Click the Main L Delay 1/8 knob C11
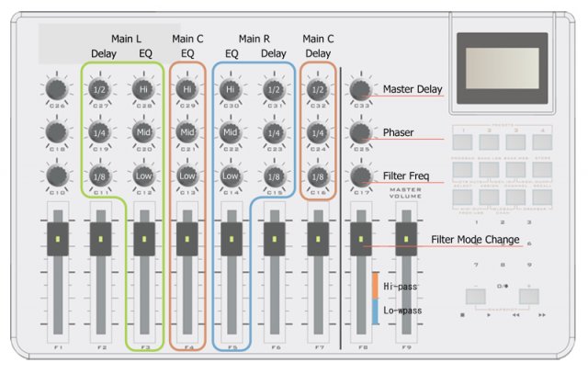 coord(100,176)
